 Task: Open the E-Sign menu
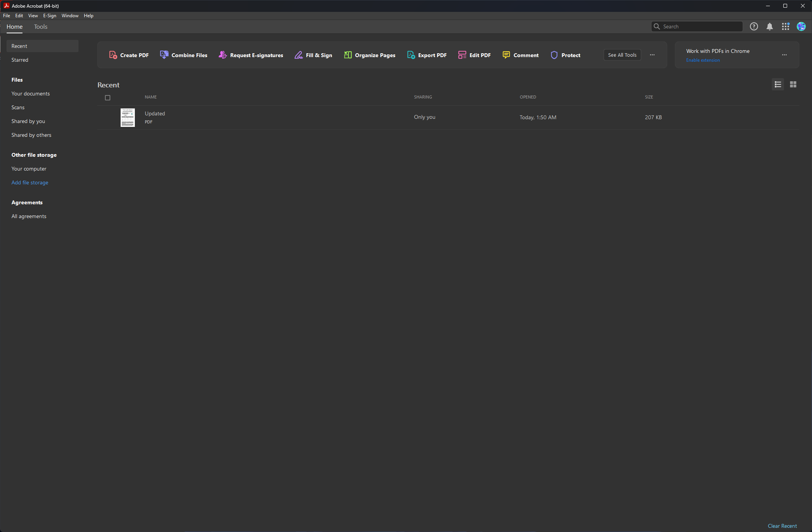[x=49, y=16]
